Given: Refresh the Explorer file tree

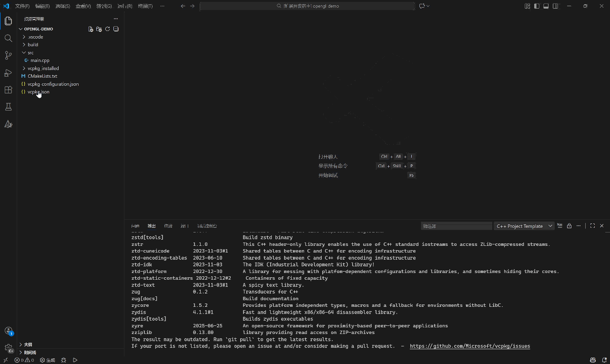Looking at the screenshot, I should (x=108, y=29).
